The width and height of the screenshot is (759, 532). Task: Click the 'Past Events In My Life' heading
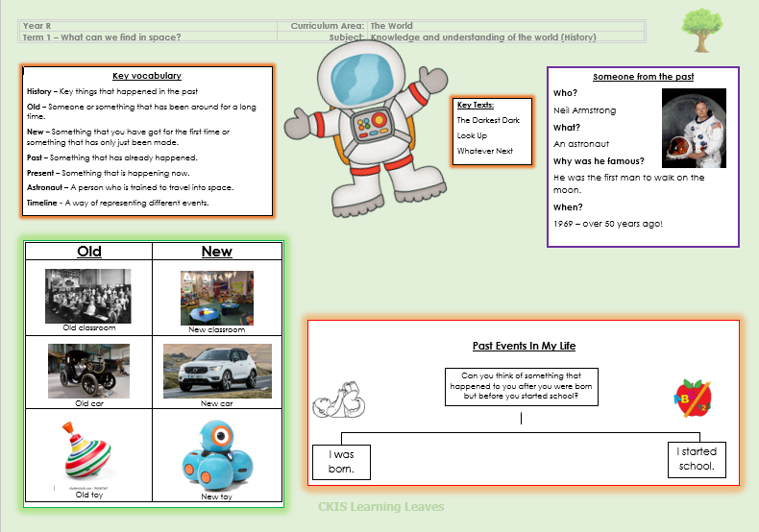click(x=524, y=346)
